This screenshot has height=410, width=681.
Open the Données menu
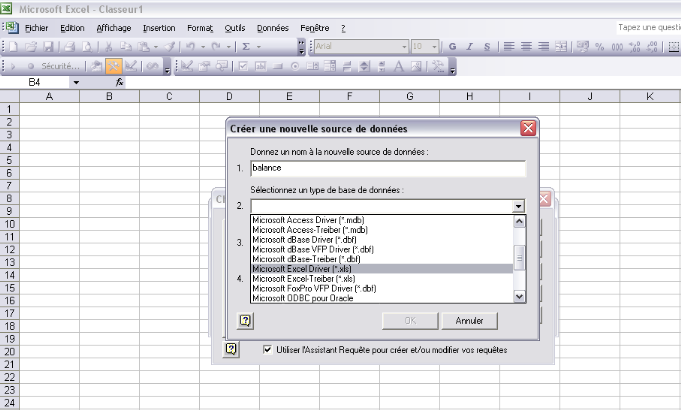pos(272,28)
